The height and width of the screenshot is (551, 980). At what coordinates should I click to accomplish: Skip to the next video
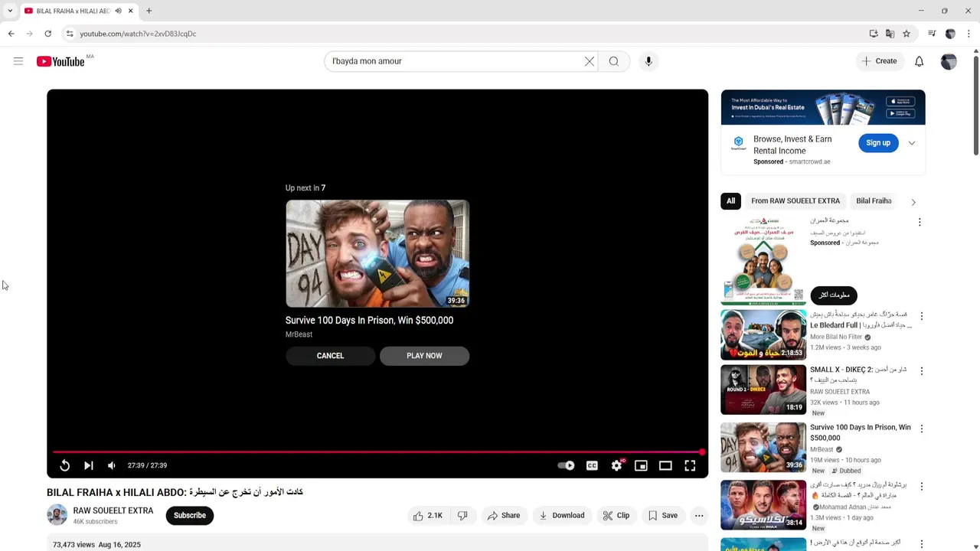pyautogui.click(x=89, y=465)
